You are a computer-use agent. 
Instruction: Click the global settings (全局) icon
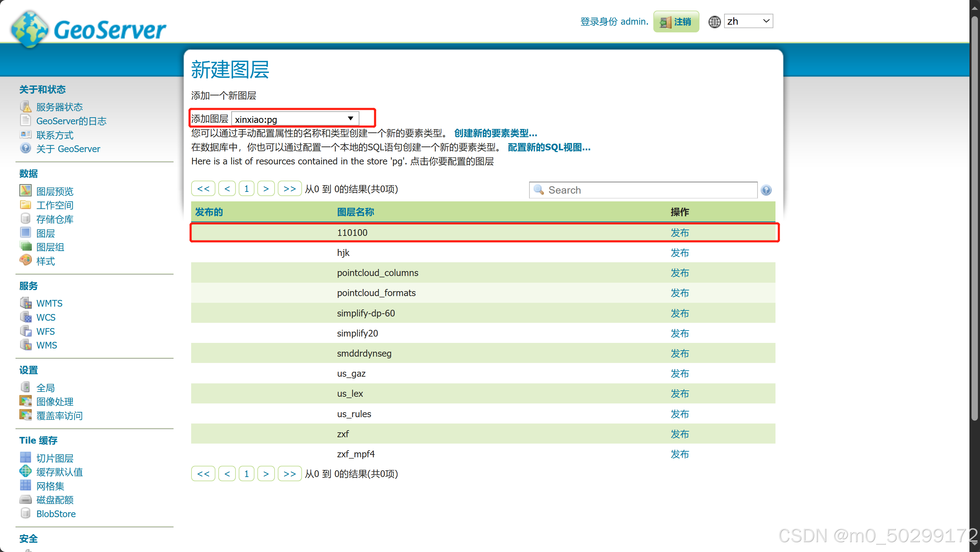(25, 387)
